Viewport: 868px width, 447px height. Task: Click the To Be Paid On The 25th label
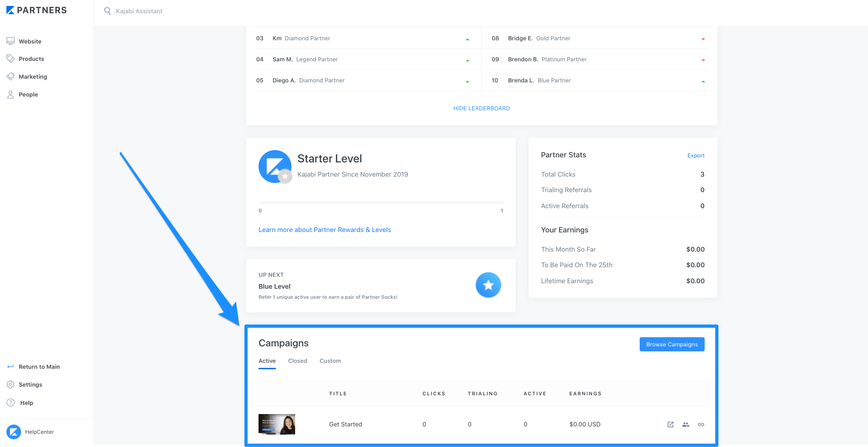pyautogui.click(x=577, y=265)
